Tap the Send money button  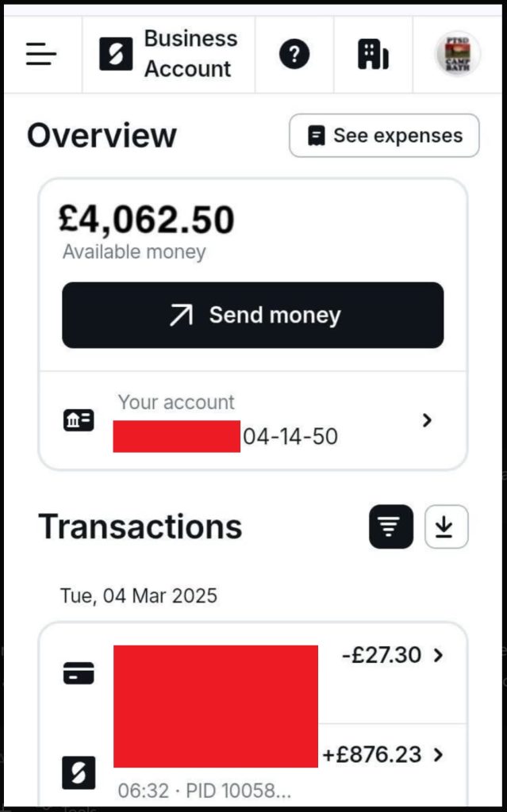(252, 316)
